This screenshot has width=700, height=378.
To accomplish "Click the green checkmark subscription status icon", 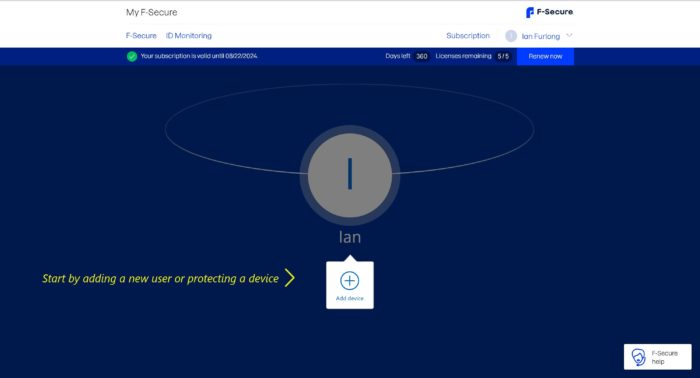I will 132,56.
